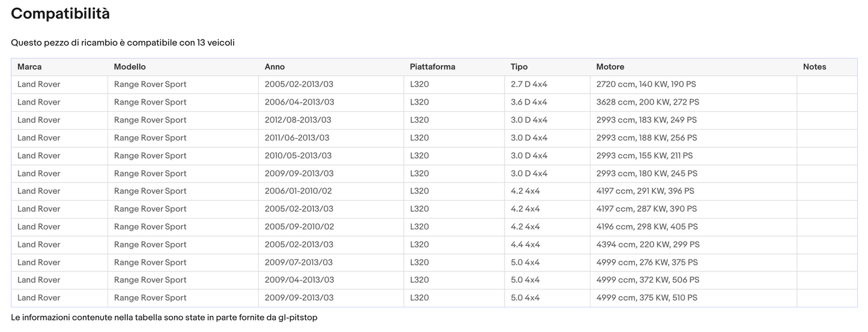Click the 3.6 D 4x4 type cell

[529, 102]
